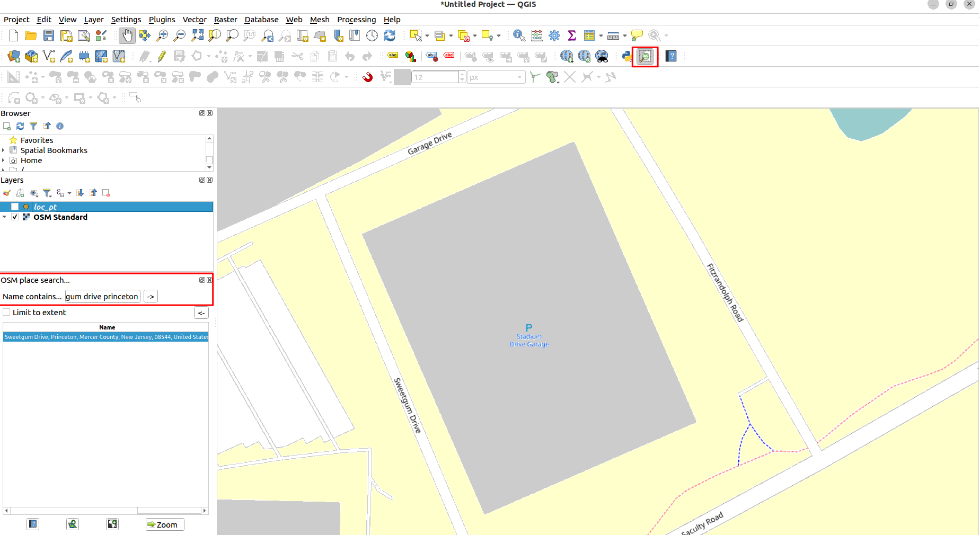980x535 pixels.
Task: Click the OSM place search toolbar icon
Action: pos(645,56)
